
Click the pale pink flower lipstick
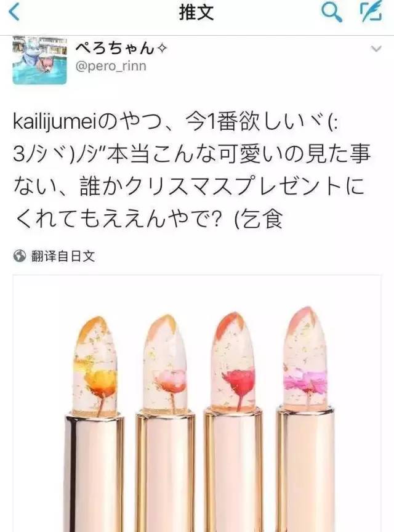pyautogui.click(x=165, y=424)
